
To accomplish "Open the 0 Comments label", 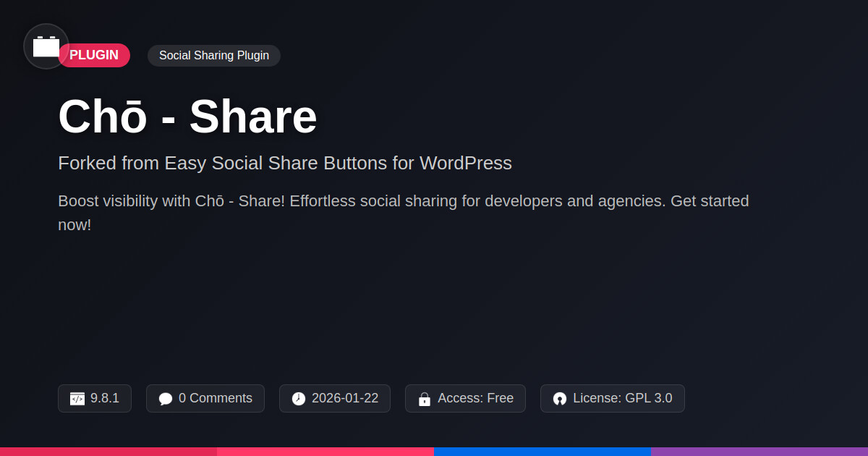I will 216,398.
